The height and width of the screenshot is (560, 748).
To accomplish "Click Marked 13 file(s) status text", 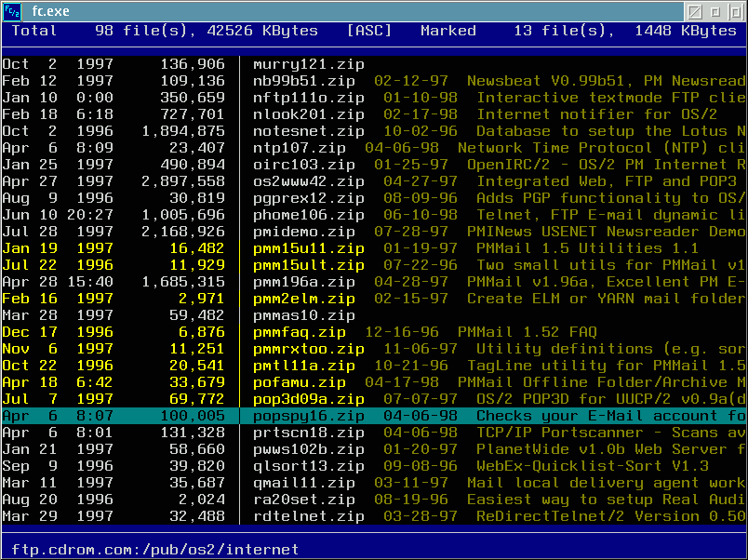I will click(579, 31).
